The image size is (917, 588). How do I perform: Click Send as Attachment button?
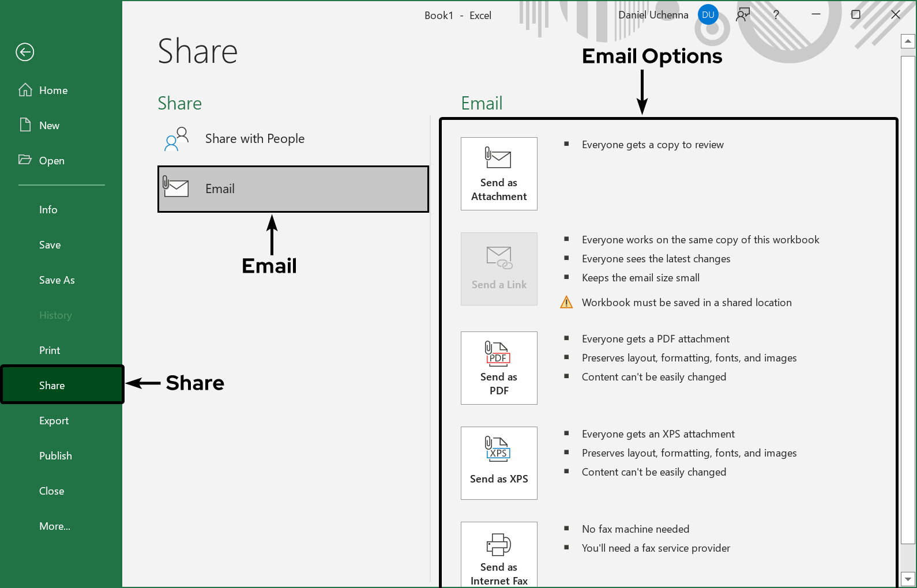[x=499, y=174]
